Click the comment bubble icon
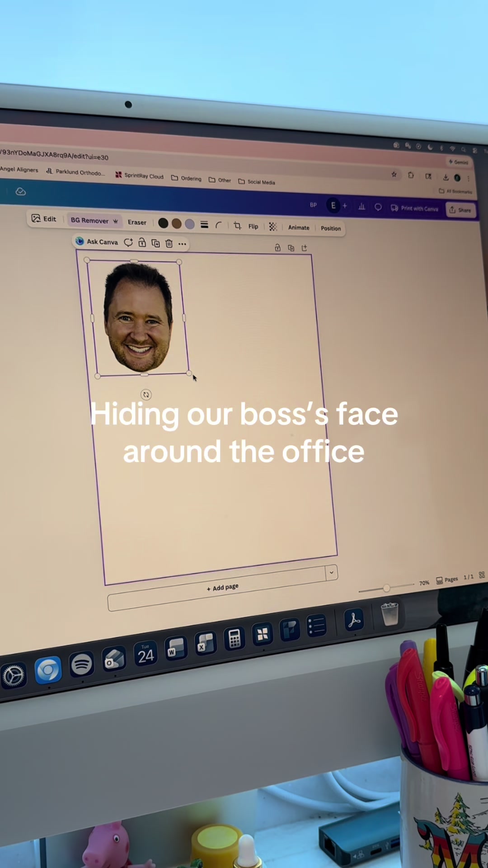Screen dimensions: 488x868 coord(378,207)
